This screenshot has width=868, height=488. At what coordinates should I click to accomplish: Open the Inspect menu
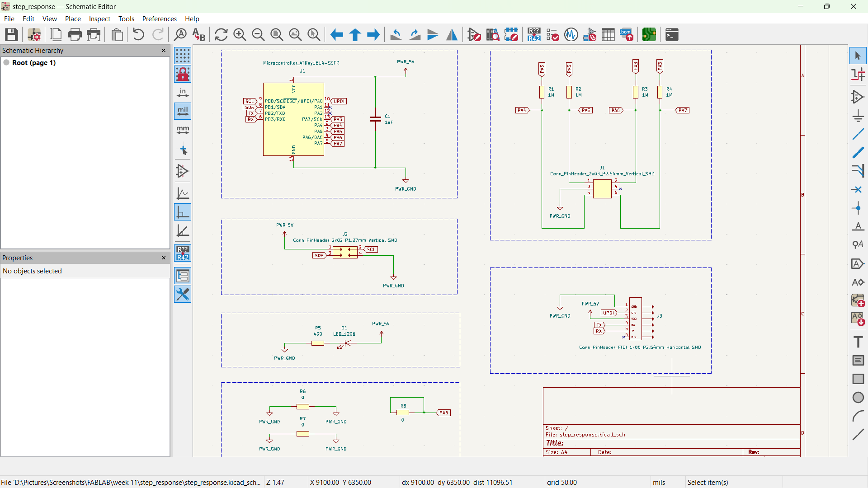tap(99, 19)
